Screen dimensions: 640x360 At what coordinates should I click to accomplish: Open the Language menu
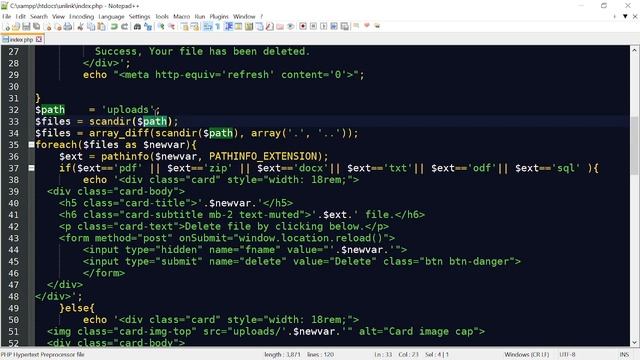[x=111, y=16]
